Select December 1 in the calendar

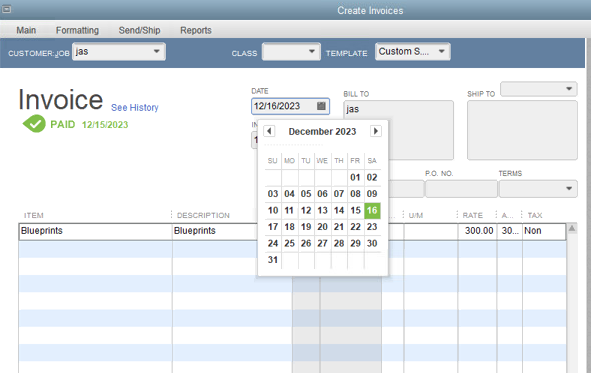click(355, 177)
